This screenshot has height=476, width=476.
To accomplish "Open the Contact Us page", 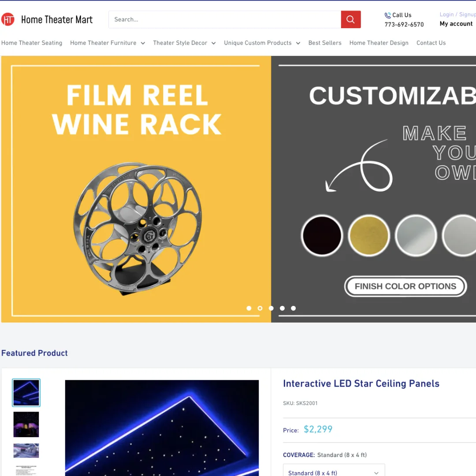I will coord(431,43).
